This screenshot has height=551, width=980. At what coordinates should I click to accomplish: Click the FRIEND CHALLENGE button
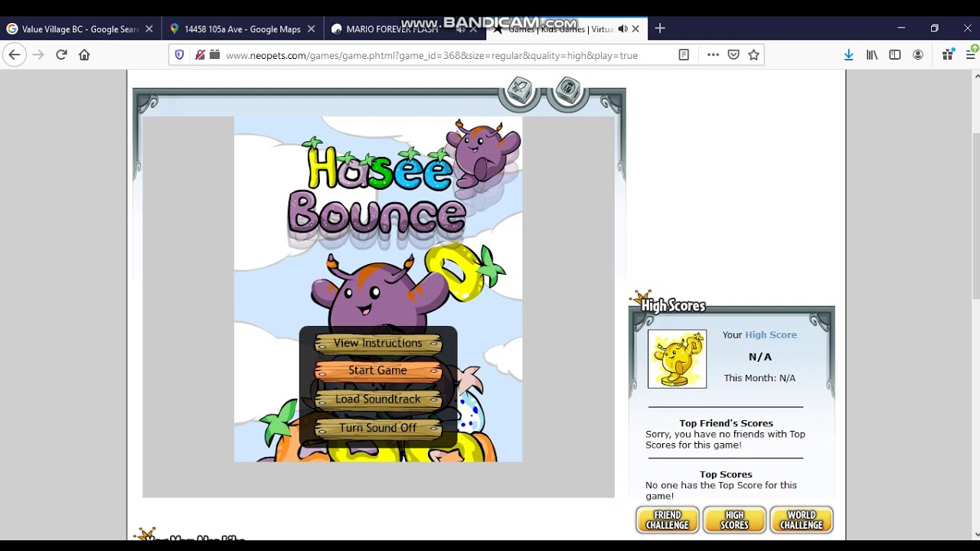[668, 520]
